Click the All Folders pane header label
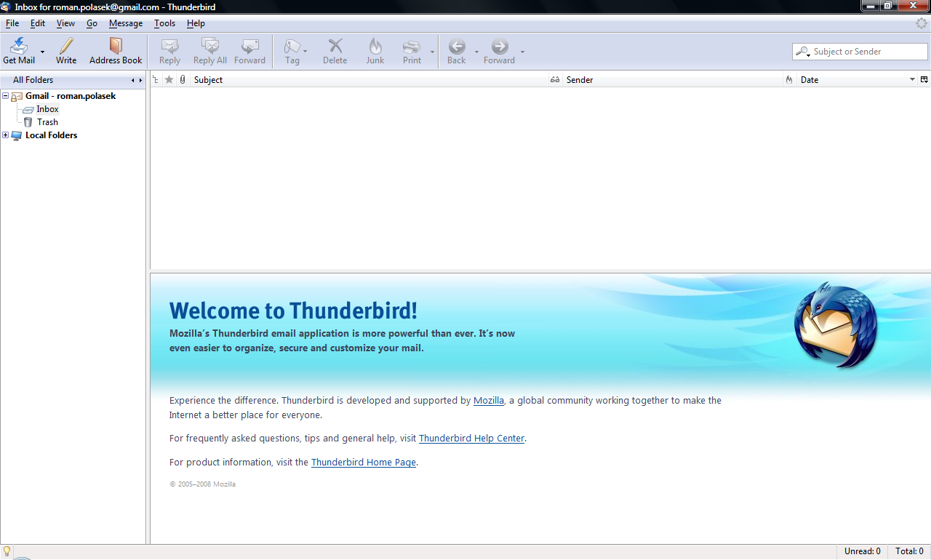Image resolution: width=931 pixels, height=560 pixels. coord(33,80)
